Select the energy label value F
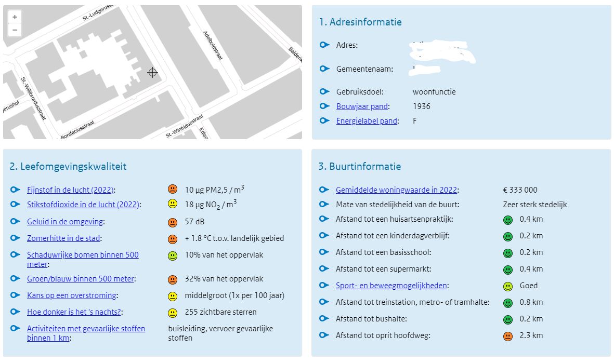 415,121
